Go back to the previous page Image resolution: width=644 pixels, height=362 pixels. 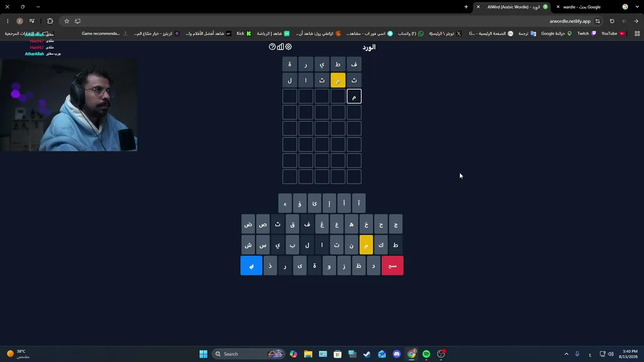[x=636, y=21]
